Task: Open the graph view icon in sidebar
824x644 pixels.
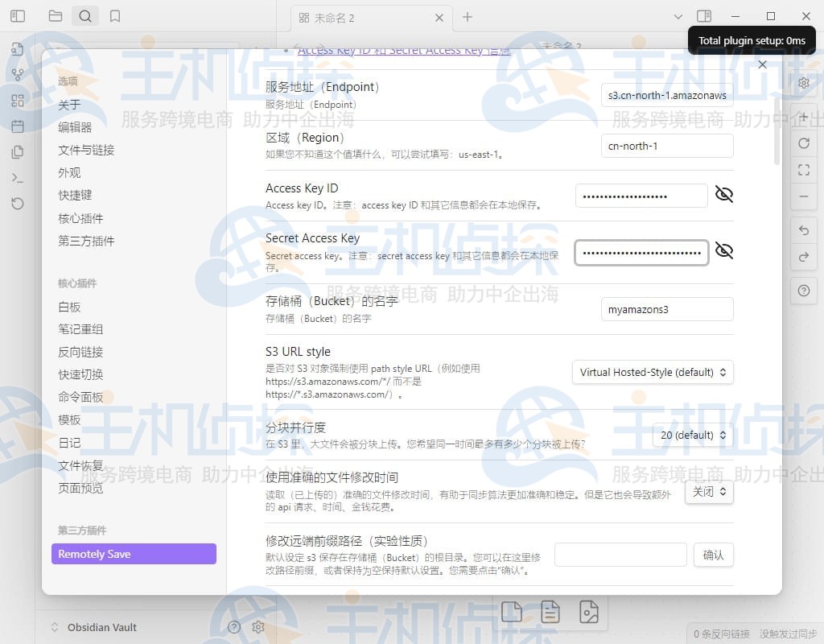Action: click(x=18, y=75)
